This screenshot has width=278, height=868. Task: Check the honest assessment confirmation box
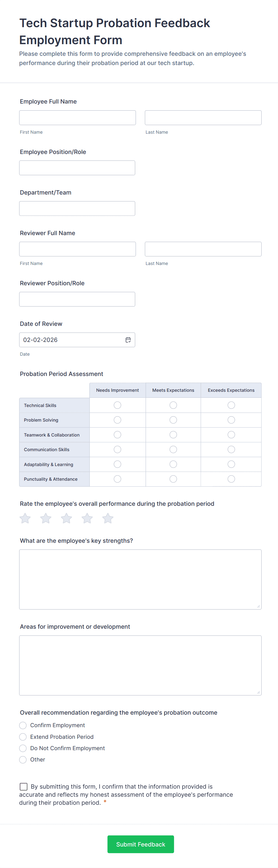(24, 787)
